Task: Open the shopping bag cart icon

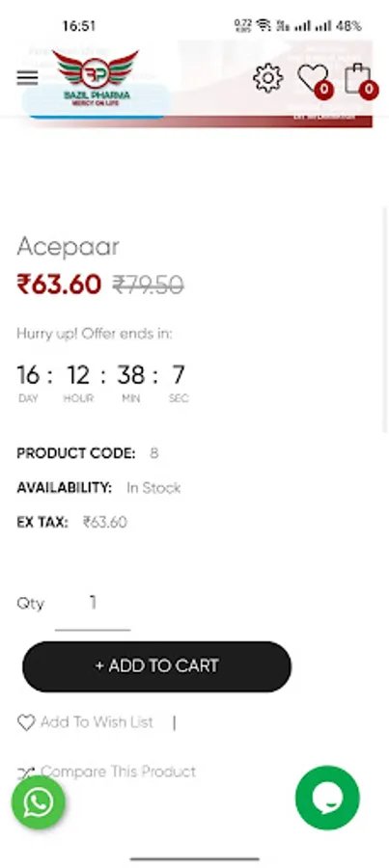Action: 360,81
